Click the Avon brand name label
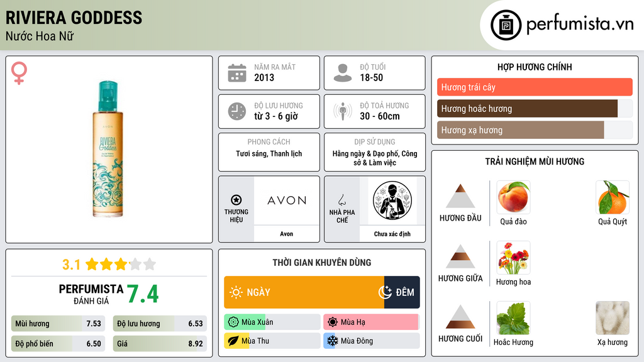The image size is (644, 362). tap(287, 234)
